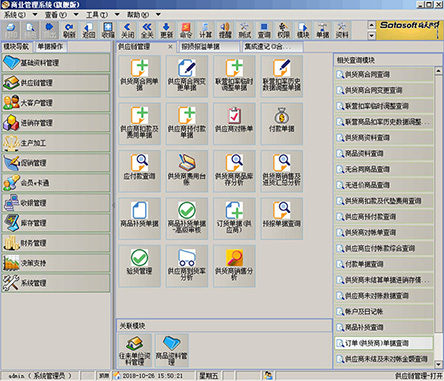Open the 商品补货单据 module
This screenshot has width=444, height=381.
pyautogui.click(x=140, y=218)
